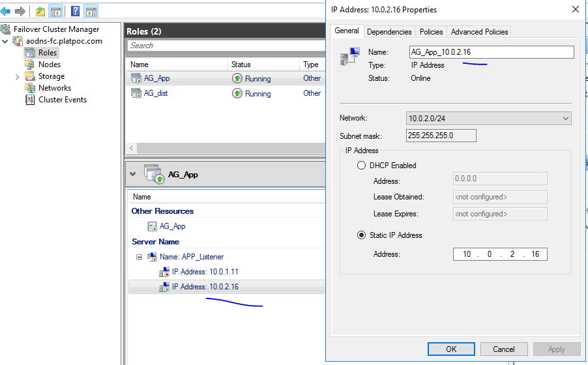Click the 'Name: APP_Listener' resource text

pyautogui.click(x=192, y=257)
